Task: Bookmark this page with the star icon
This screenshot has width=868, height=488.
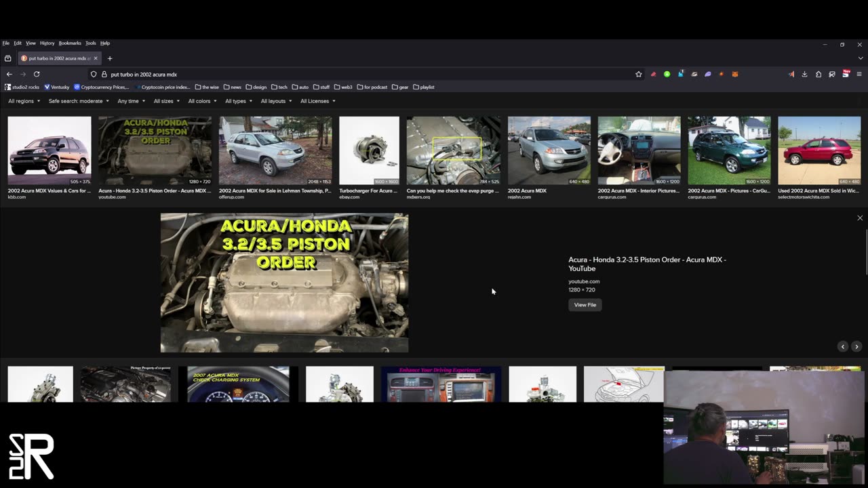Action: click(x=638, y=74)
